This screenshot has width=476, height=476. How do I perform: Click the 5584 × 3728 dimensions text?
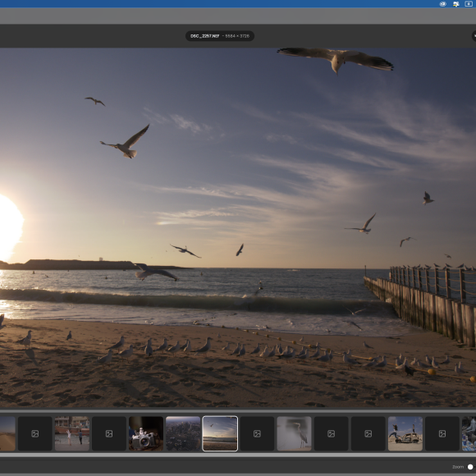tap(237, 36)
